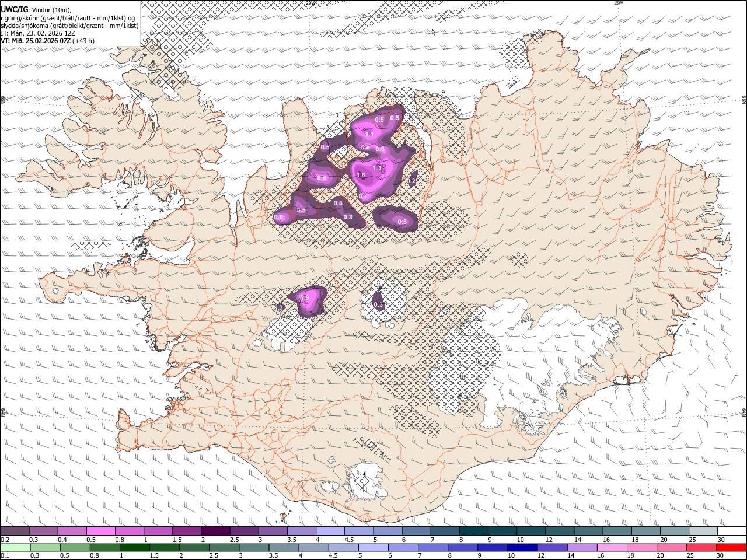
Task: Pick dark green swatch between 1 and 1.5
Action: point(135,548)
